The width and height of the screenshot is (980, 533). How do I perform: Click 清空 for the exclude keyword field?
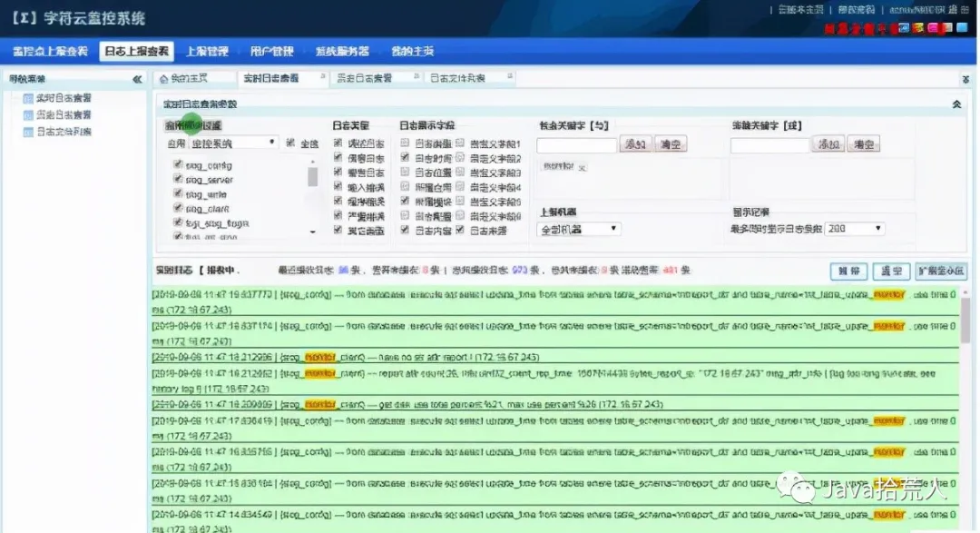[x=864, y=144]
